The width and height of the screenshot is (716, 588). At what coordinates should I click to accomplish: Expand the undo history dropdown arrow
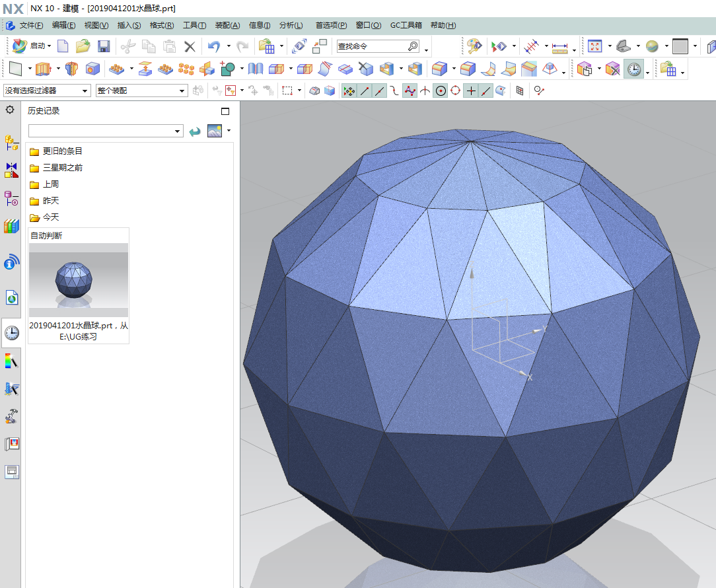click(229, 46)
